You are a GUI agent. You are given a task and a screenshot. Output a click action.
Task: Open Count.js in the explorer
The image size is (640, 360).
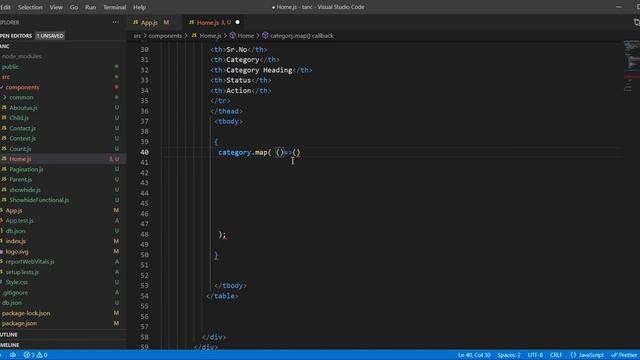click(x=20, y=149)
